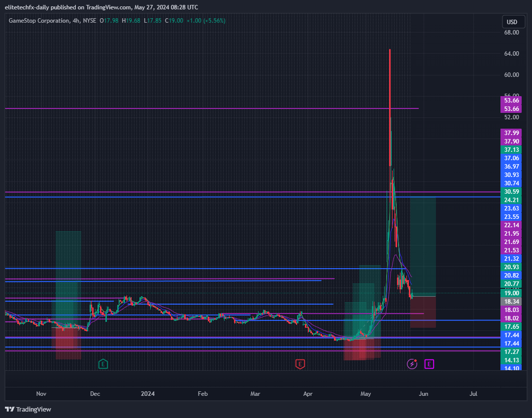Click the green 17.65 price label
This screenshot has height=418, width=532.
click(x=511, y=327)
